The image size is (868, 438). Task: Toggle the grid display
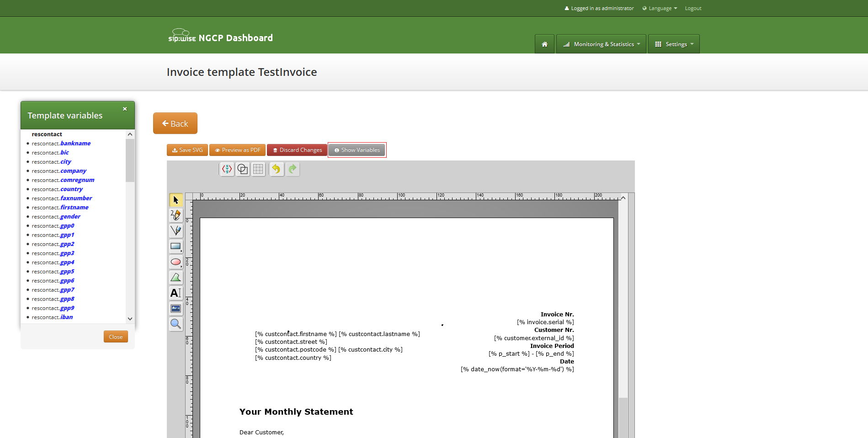click(x=258, y=169)
